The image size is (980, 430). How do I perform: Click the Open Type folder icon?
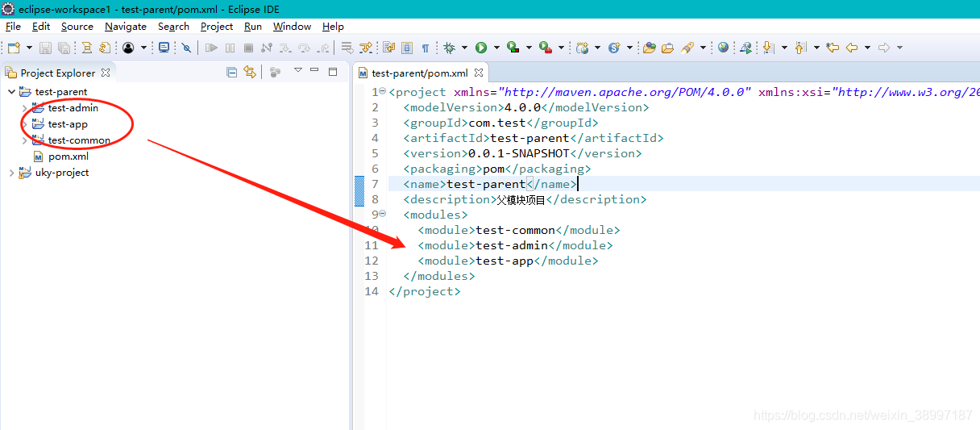(649, 48)
